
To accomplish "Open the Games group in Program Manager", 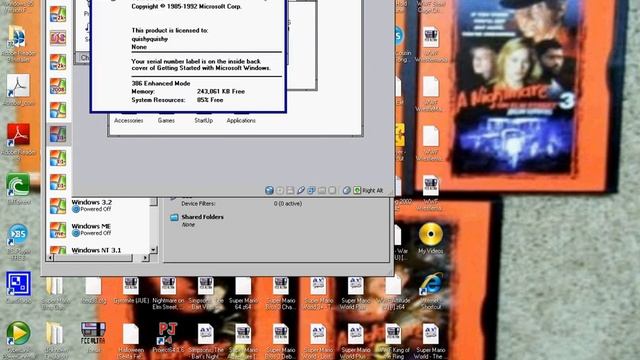I will click(x=166, y=120).
